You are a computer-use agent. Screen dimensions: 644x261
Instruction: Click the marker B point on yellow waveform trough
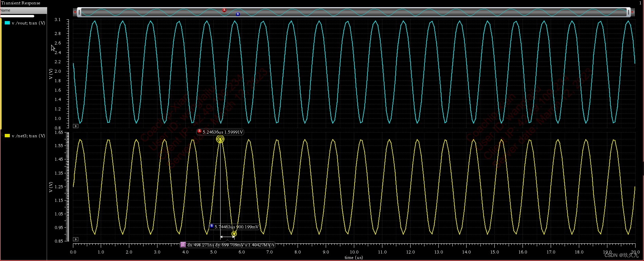click(234, 234)
